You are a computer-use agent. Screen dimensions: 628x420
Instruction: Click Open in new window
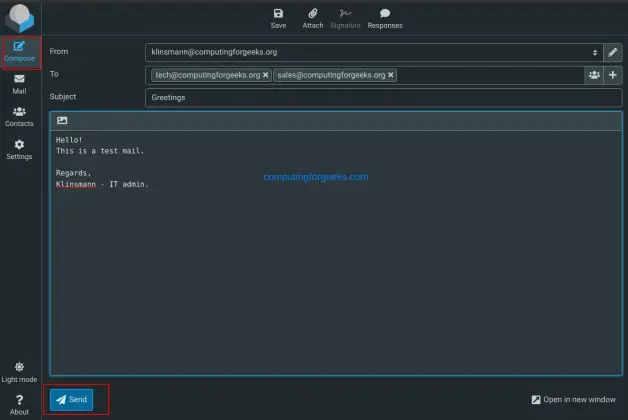point(573,400)
